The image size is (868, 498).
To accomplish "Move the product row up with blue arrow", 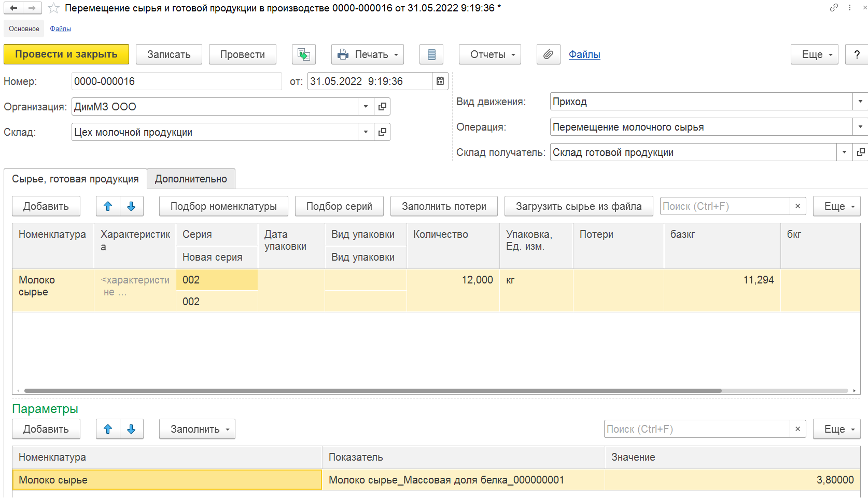I will [108, 206].
